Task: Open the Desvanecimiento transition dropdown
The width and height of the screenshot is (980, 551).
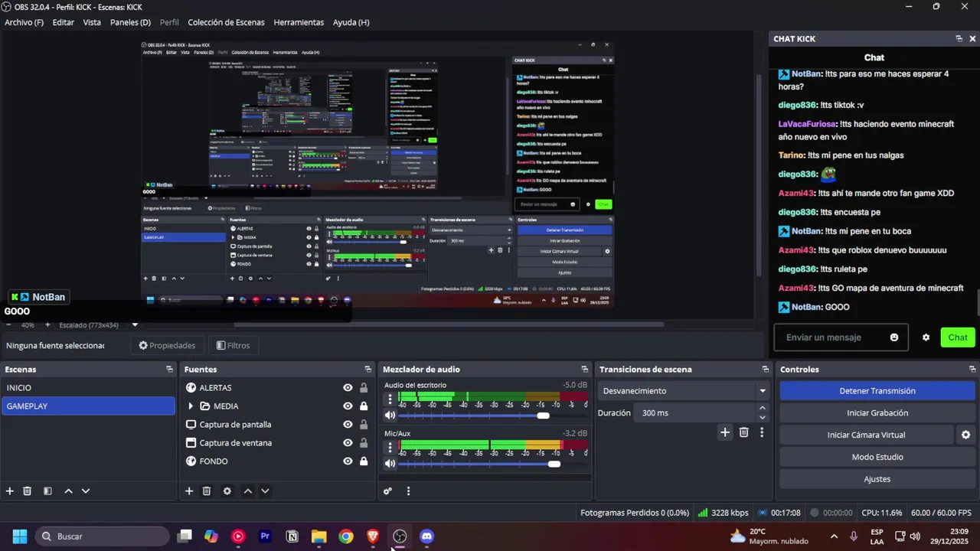Action: [683, 391]
